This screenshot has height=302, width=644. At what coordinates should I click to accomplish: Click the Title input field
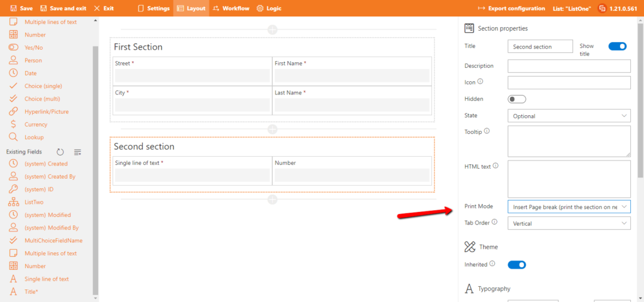540,47
